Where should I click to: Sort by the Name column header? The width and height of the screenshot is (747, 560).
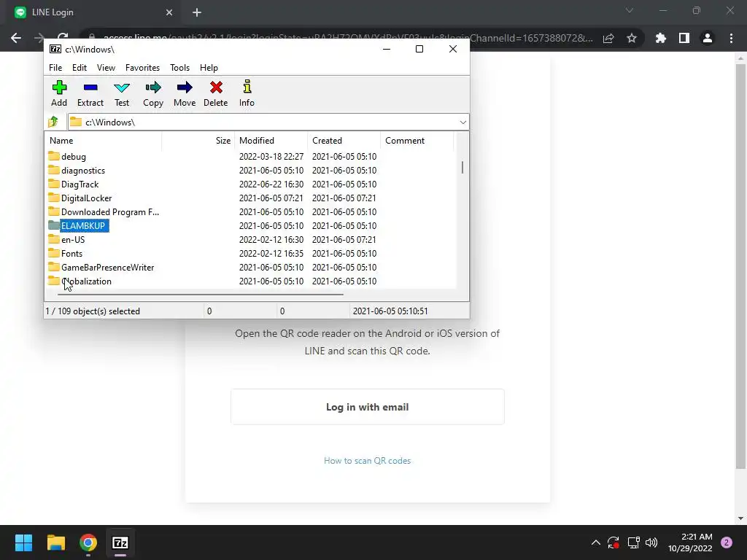click(x=104, y=141)
